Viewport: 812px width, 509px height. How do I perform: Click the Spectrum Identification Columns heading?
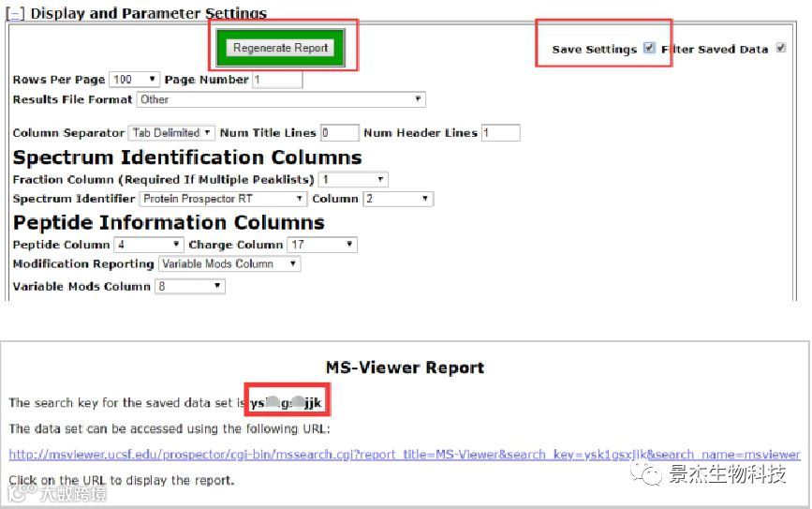(x=187, y=157)
